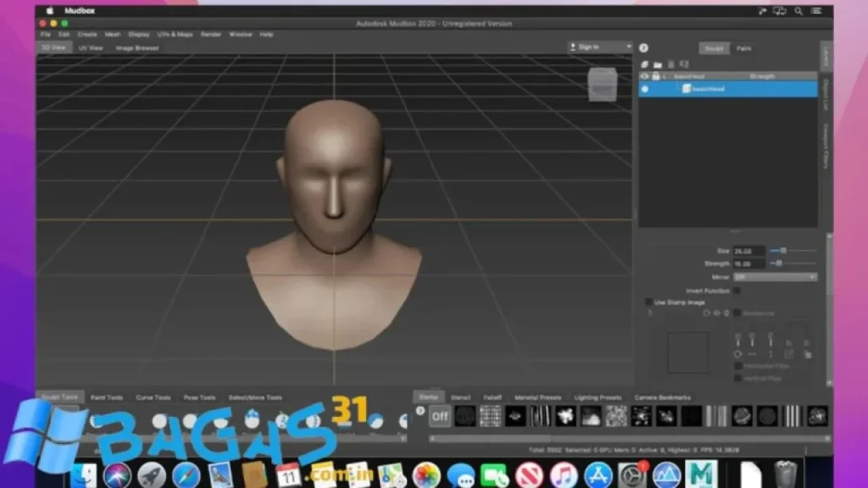The height and width of the screenshot is (488, 868).
Task: Click the Strength value field
Action: click(749, 264)
